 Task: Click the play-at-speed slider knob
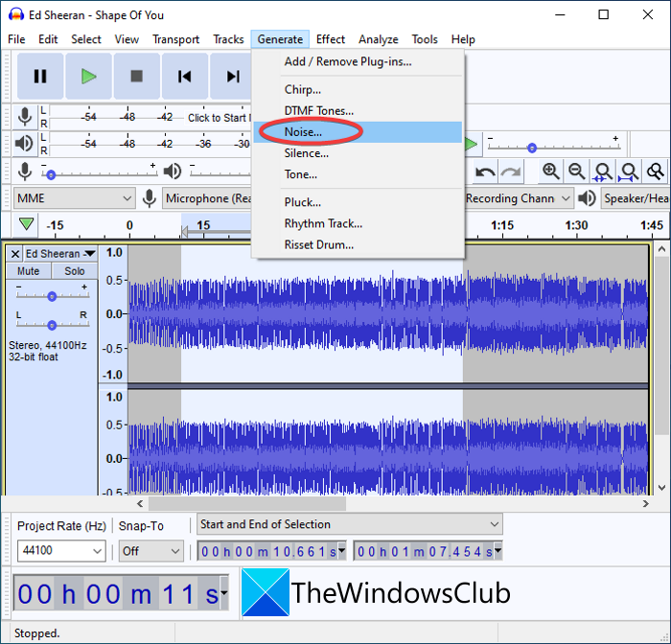pos(532,148)
